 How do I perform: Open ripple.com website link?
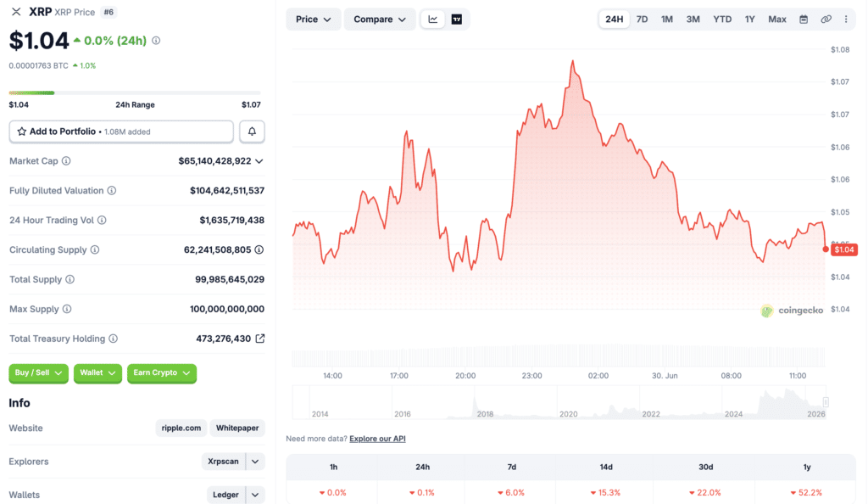[x=181, y=428]
